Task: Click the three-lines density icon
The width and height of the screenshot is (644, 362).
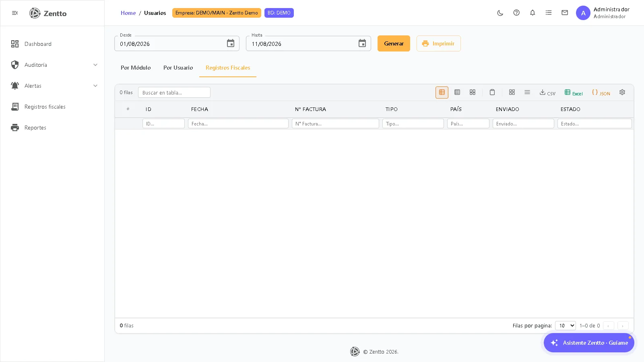Action: point(527,92)
